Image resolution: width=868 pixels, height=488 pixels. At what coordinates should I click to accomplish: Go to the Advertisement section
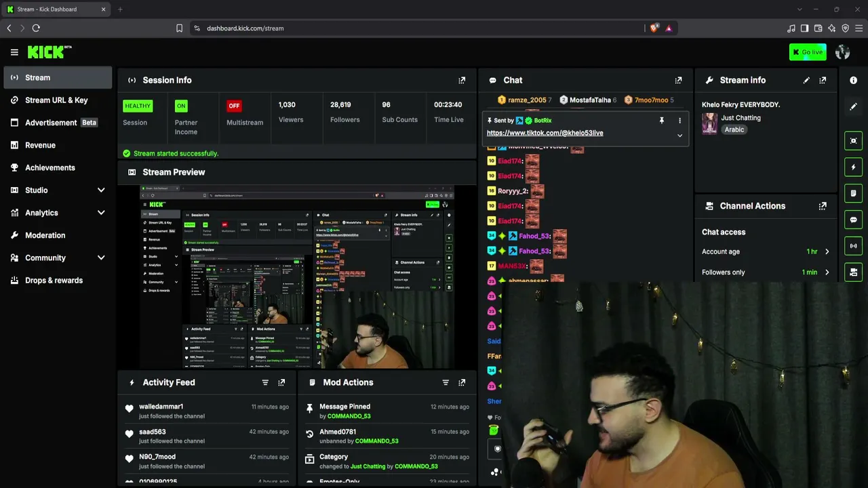(x=58, y=123)
